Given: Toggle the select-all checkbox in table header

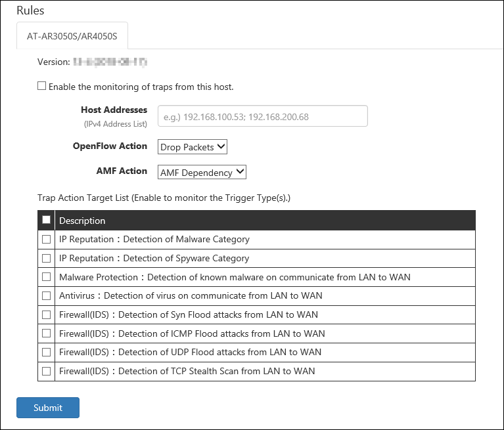Looking at the screenshot, I should click(x=47, y=220).
